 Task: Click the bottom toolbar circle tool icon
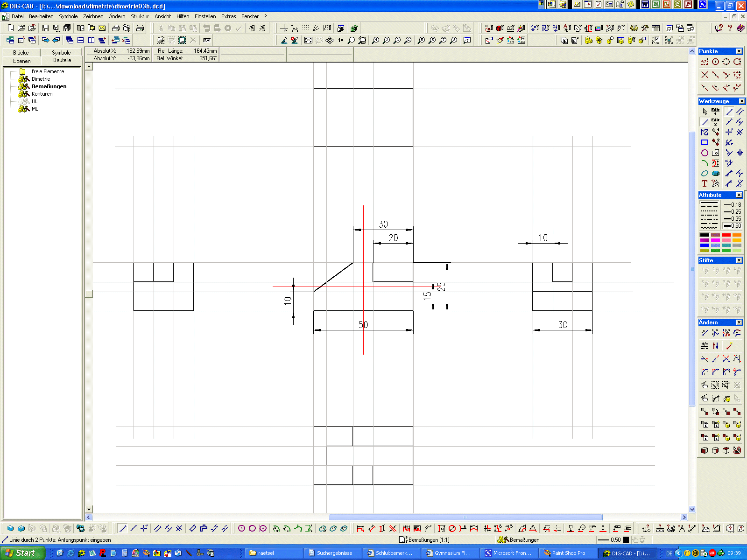click(x=252, y=528)
